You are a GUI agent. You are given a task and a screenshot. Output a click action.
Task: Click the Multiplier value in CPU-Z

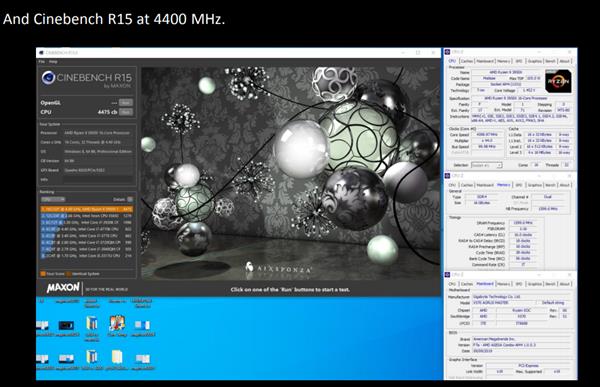click(x=487, y=141)
